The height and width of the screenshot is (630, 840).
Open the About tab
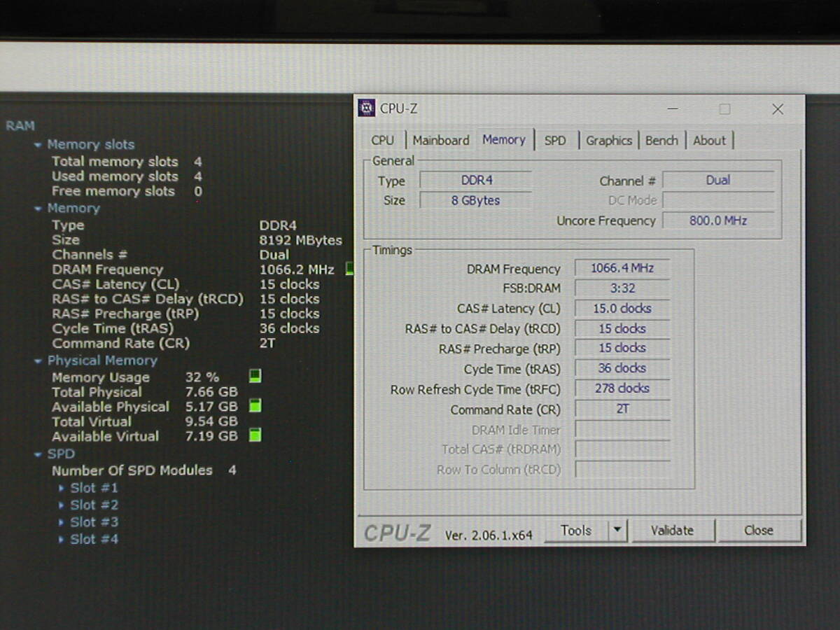click(710, 140)
